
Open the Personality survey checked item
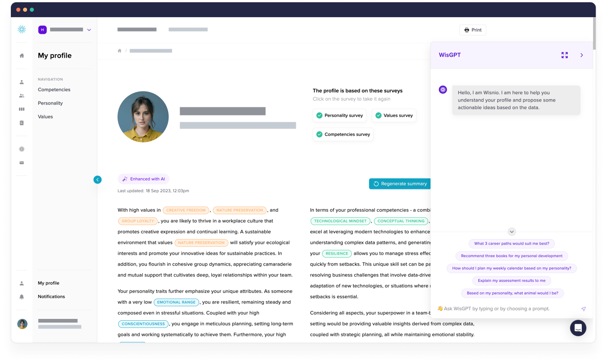point(340,115)
